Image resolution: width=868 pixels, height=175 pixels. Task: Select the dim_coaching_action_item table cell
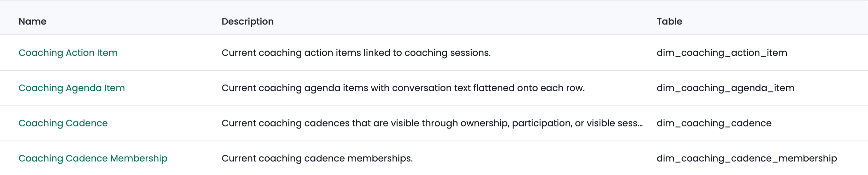722,53
